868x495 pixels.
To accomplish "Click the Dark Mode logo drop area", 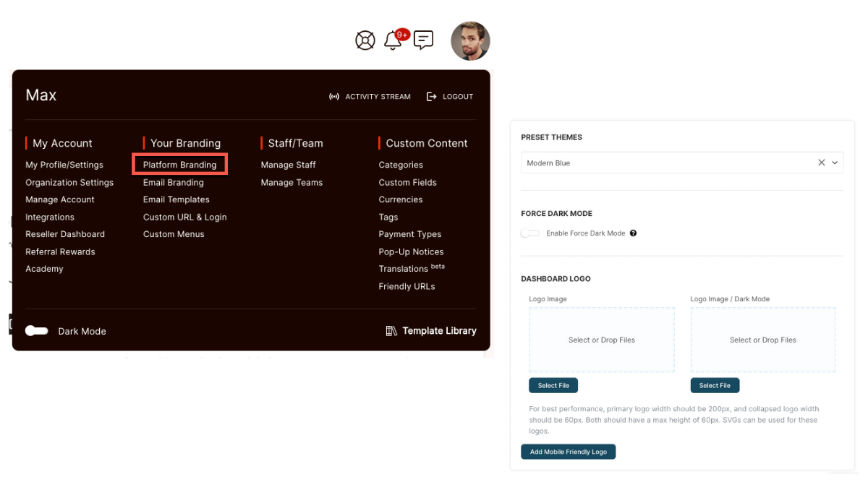I will tap(762, 340).
